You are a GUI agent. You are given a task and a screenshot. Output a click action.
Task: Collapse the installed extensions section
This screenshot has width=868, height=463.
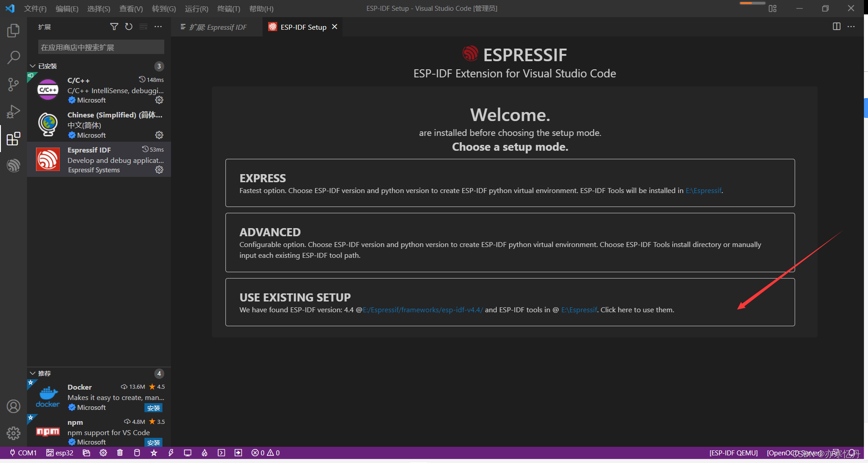pos(33,66)
